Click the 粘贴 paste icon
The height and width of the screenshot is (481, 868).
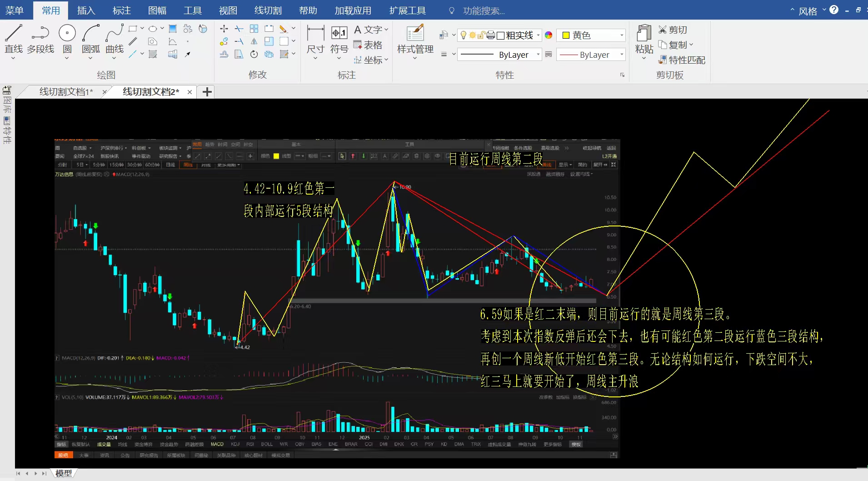pyautogui.click(x=644, y=33)
